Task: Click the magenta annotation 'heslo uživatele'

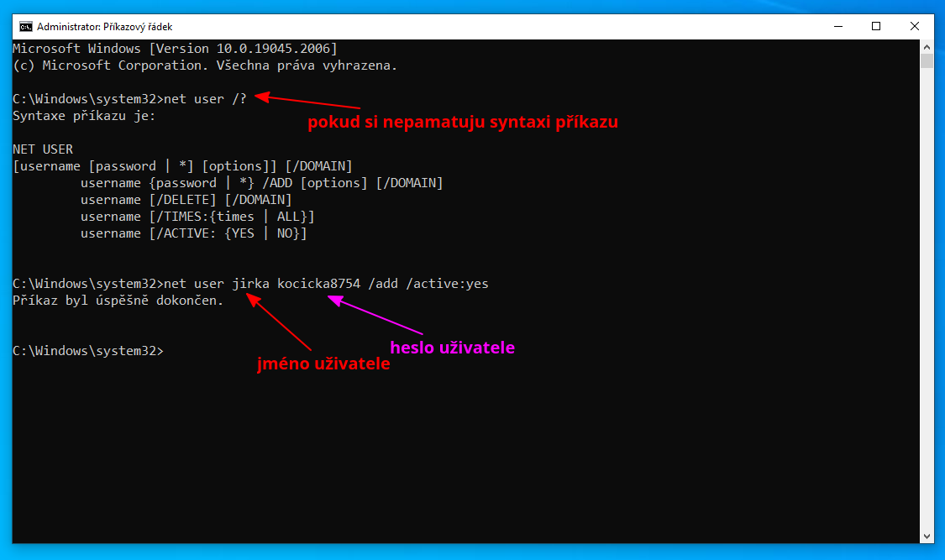Action: click(x=452, y=348)
